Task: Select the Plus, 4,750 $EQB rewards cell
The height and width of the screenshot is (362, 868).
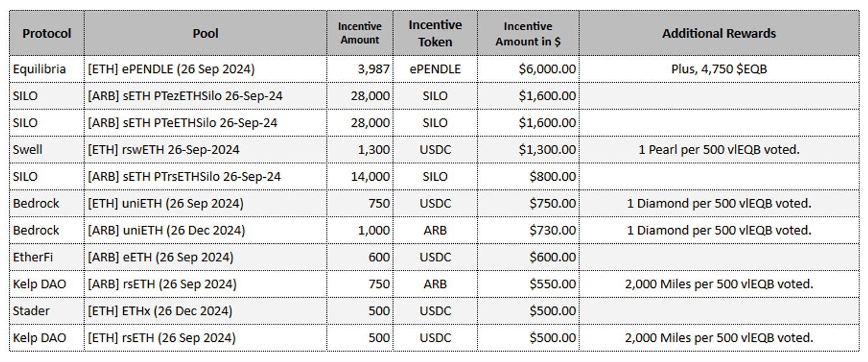Action: 719,69
